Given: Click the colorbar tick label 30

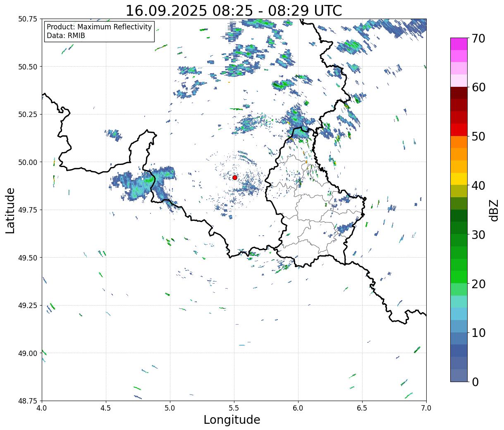Looking at the screenshot, I should [x=478, y=234].
